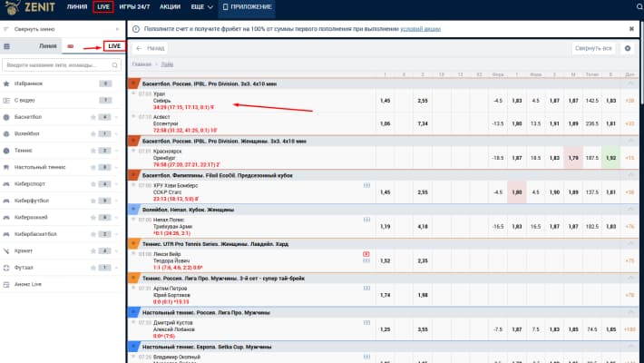Collapse the IPBL Pro Division Женщины league section

[630, 141]
